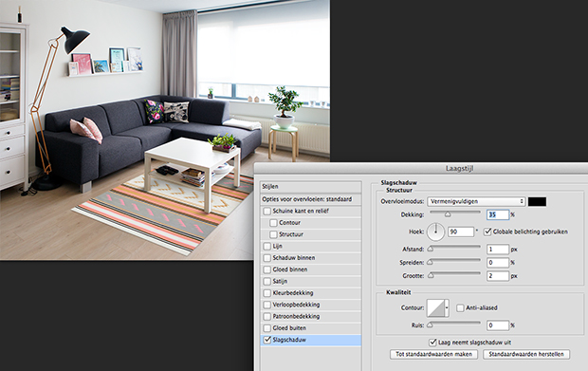Enable the Satijn checkbox
Image resolution: width=588 pixels, height=371 pixels.
(267, 282)
